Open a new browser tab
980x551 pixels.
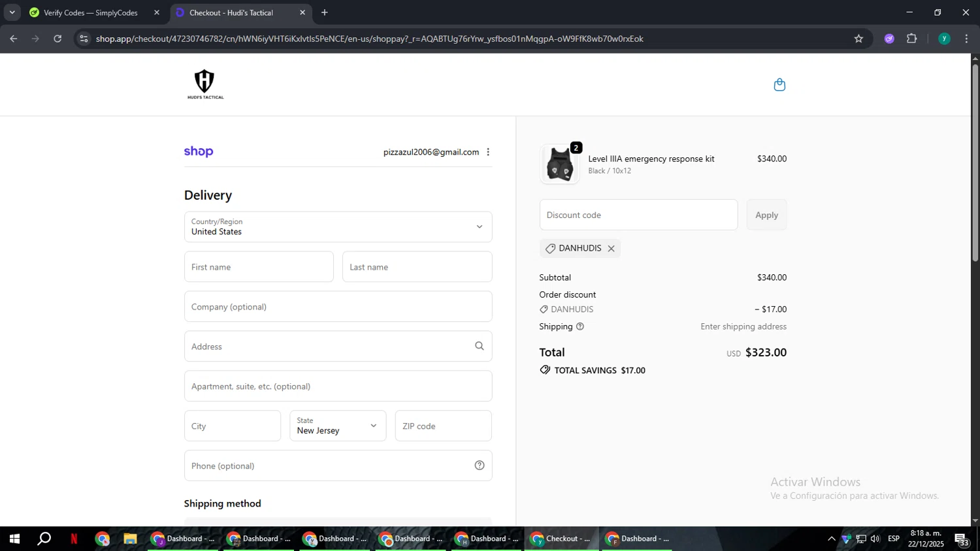(x=325, y=12)
